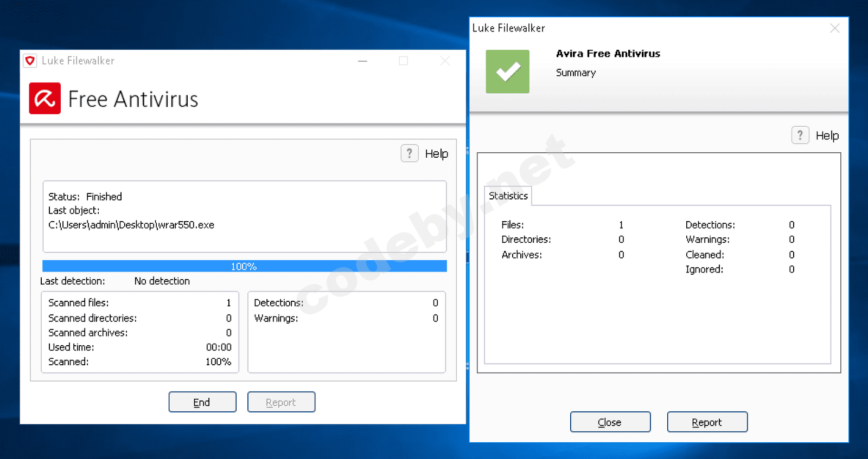
Task: Click 'Files:' label in Statistics
Action: point(513,225)
